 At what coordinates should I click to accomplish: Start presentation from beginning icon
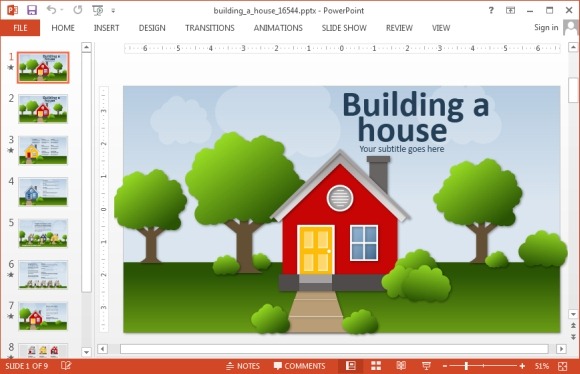point(98,10)
